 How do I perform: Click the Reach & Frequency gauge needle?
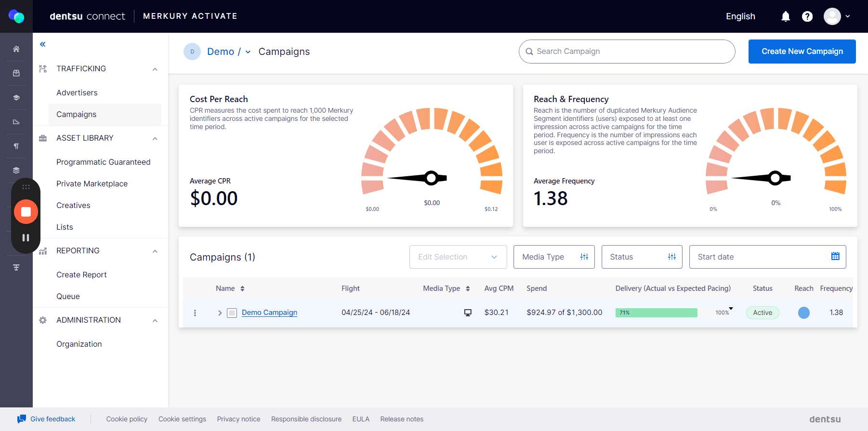(761, 178)
